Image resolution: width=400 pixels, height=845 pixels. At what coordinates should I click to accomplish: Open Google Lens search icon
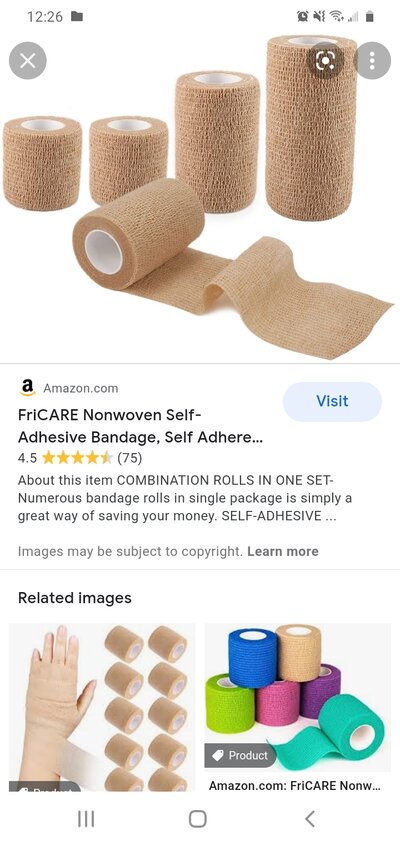[325, 60]
